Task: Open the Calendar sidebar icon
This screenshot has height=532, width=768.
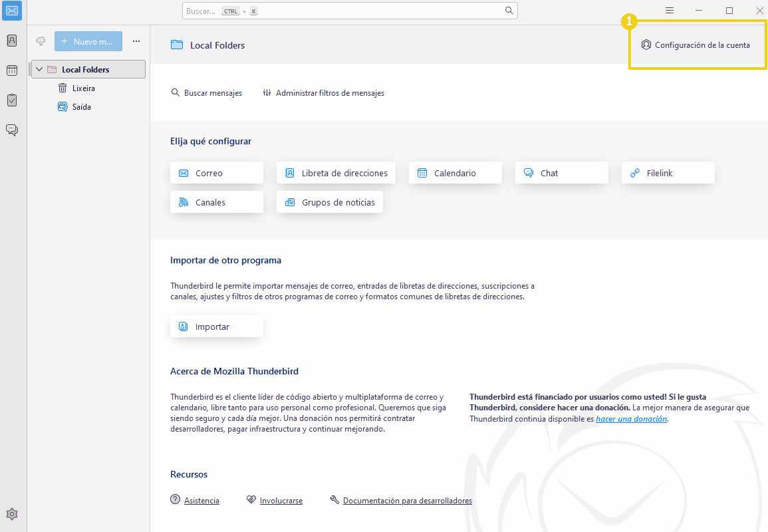Action: (x=12, y=70)
